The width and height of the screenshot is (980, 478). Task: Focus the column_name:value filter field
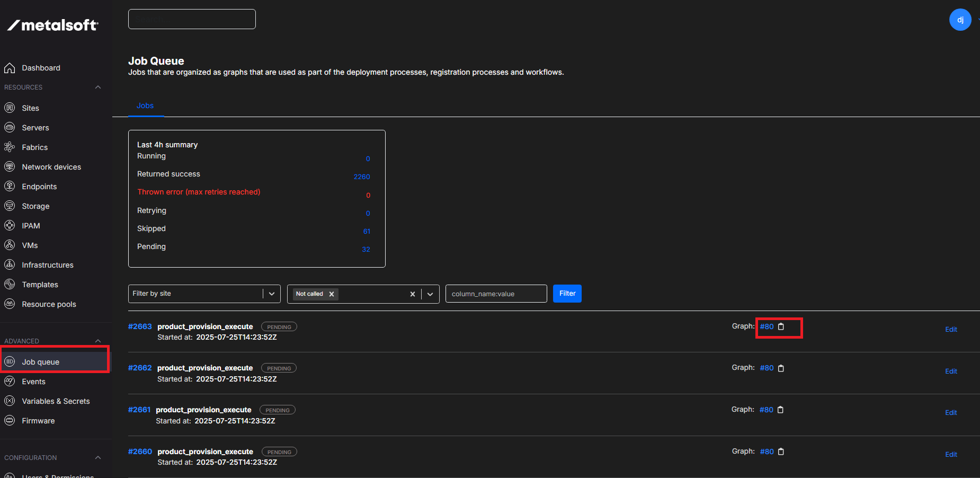[496, 294]
